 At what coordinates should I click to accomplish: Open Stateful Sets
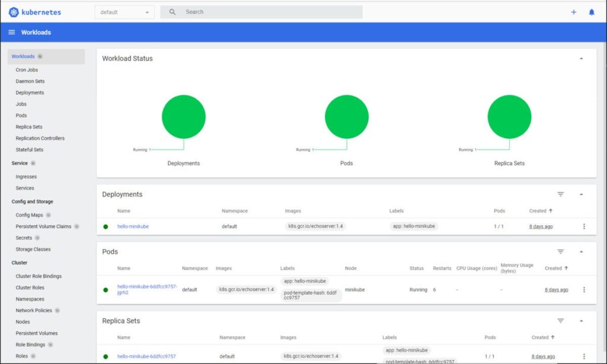[x=30, y=149]
